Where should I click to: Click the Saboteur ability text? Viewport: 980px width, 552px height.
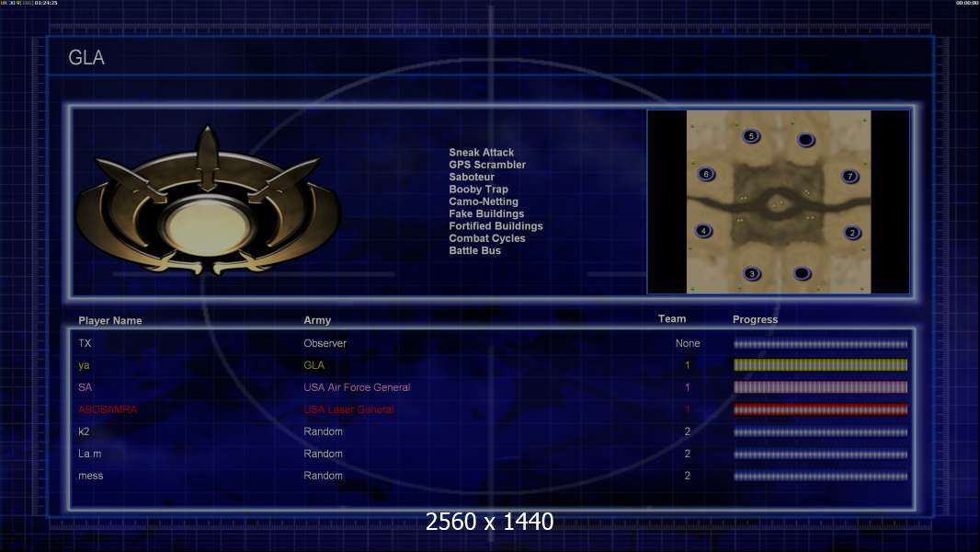(x=472, y=177)
